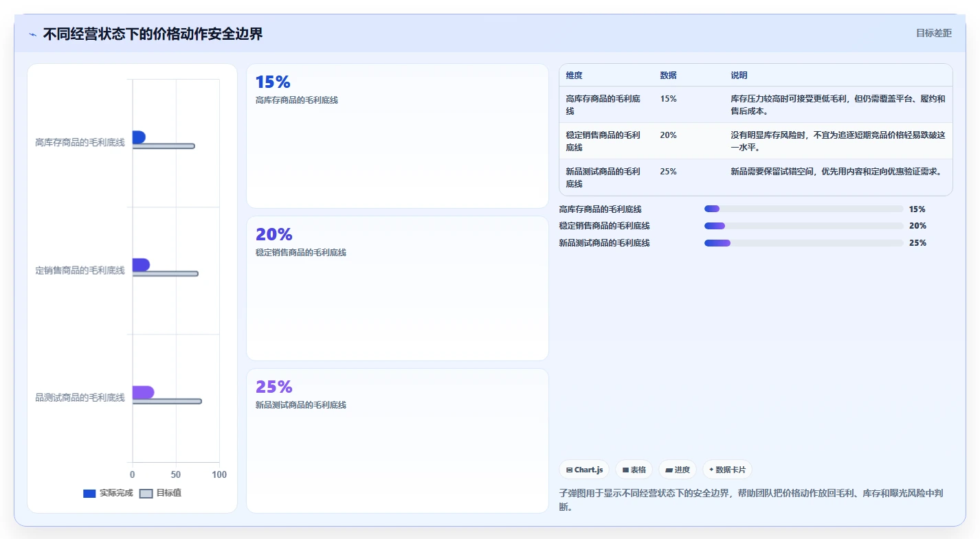
Task: Click the 15% value beside the progress bar
Action: click(917, 209)
